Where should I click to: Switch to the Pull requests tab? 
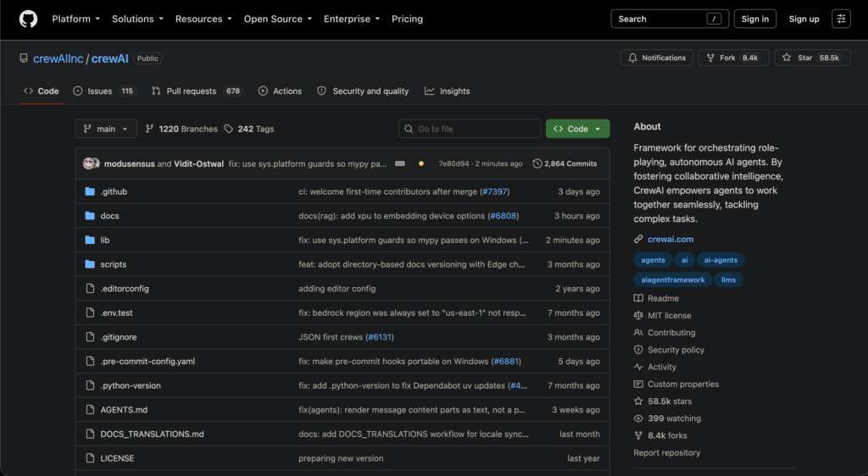(197, 91)
